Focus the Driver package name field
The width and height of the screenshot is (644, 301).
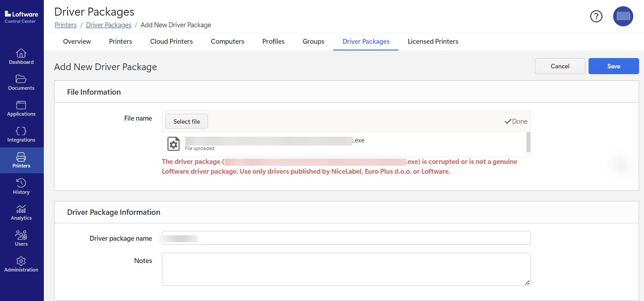point(346,238)
